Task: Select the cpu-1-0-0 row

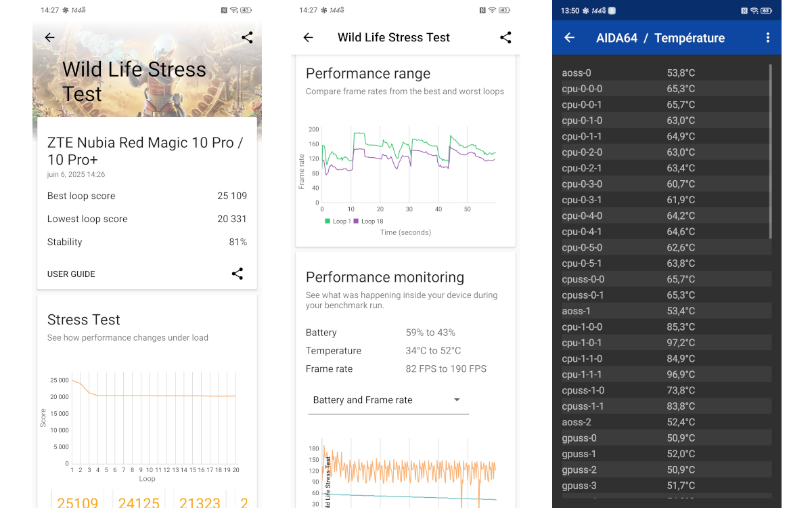Action: [x=665, y=326]
